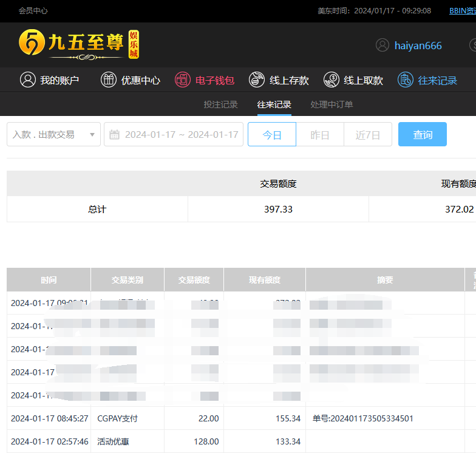
Task: Click the calendar icon in date field
Action: click(115, 135)
